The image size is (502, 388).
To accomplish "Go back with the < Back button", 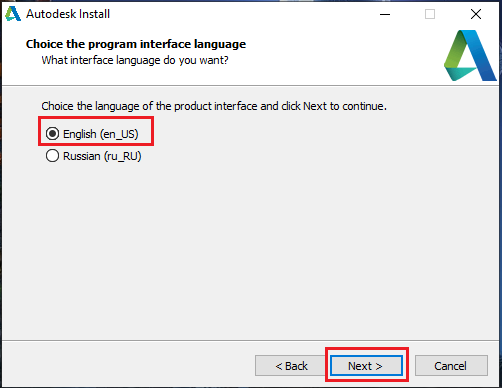I will [x=291, y=366].
